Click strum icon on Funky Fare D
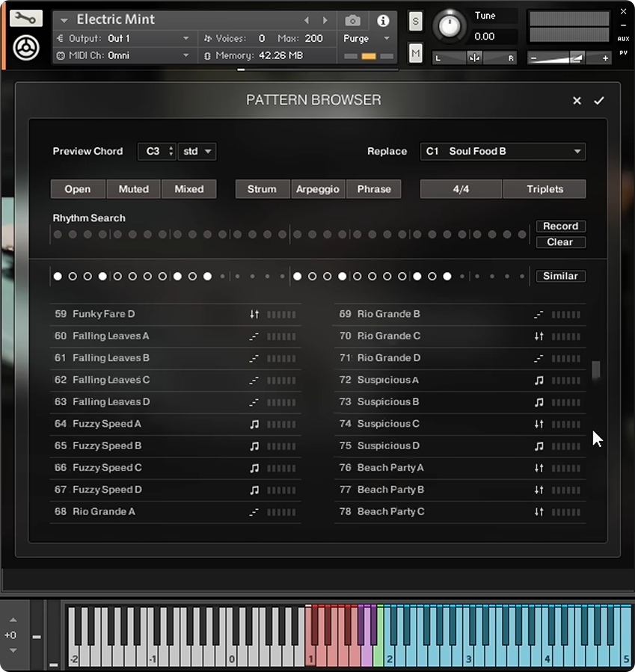 point(254,314)
